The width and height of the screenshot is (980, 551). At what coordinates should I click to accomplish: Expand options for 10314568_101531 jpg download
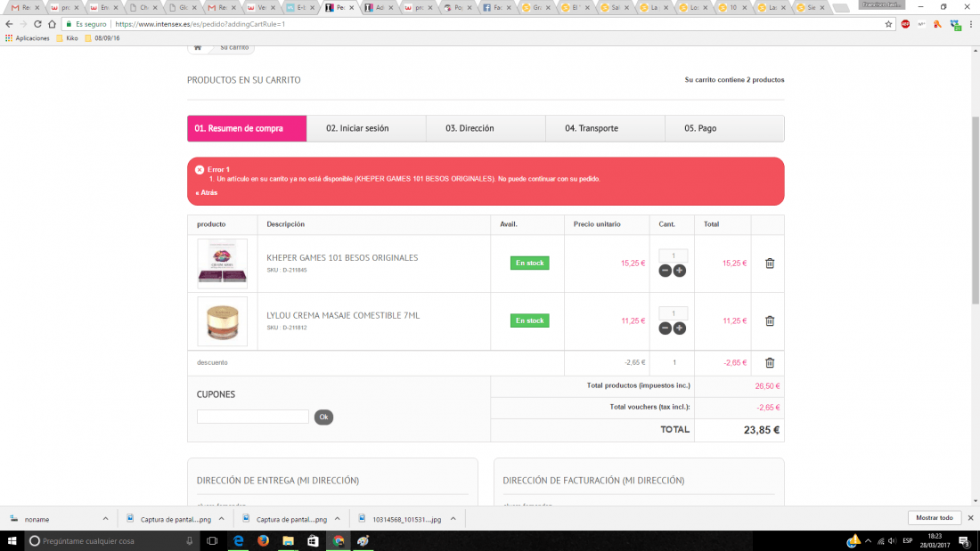[453, 519]
